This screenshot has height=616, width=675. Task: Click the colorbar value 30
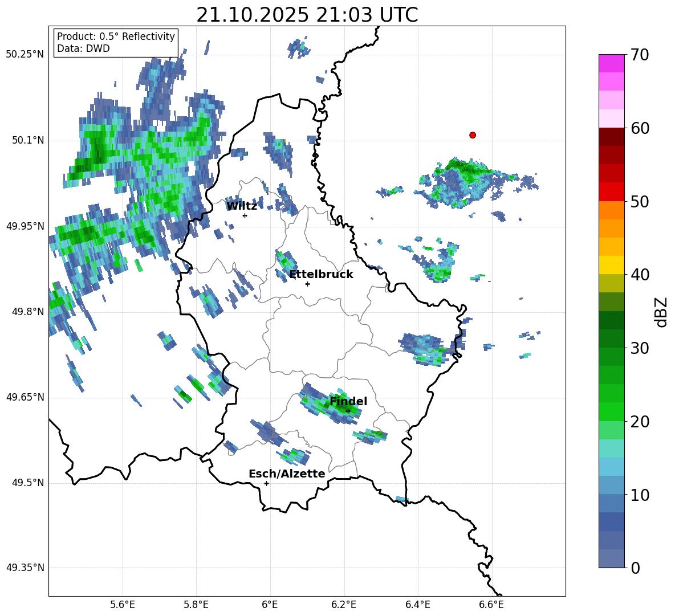(640, 348)
